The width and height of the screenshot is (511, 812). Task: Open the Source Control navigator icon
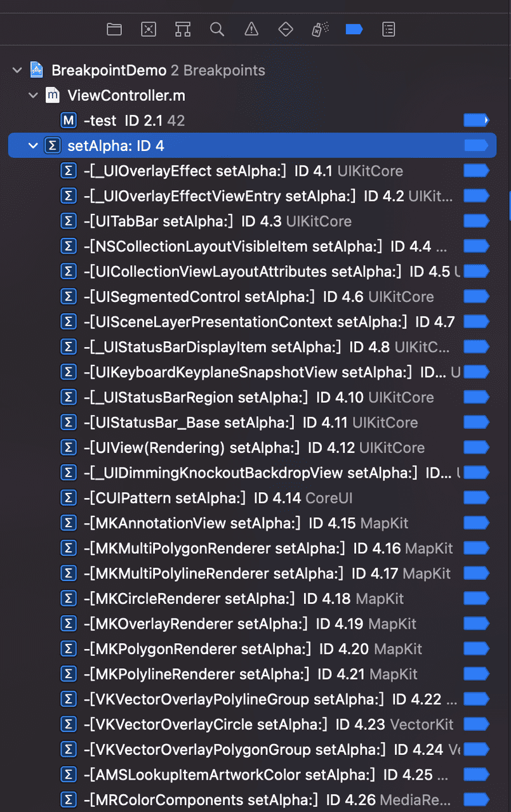click(149, 29)
